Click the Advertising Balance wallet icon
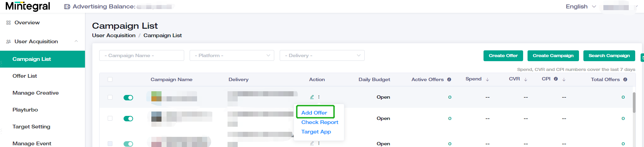 [67, 7]
